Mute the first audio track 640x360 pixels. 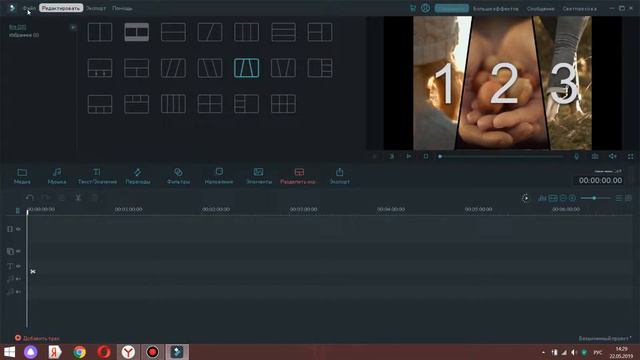pyautogui.click(x=18, y=279)
